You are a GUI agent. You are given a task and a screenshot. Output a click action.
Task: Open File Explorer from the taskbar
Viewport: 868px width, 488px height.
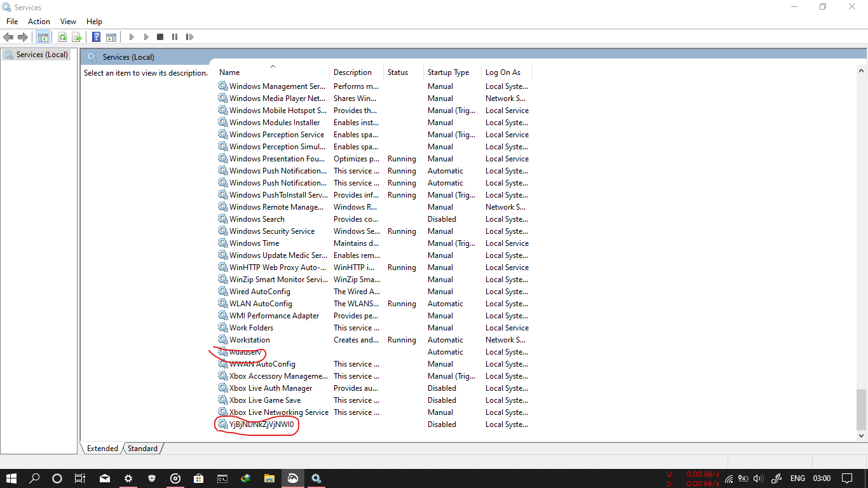[269, 478]
